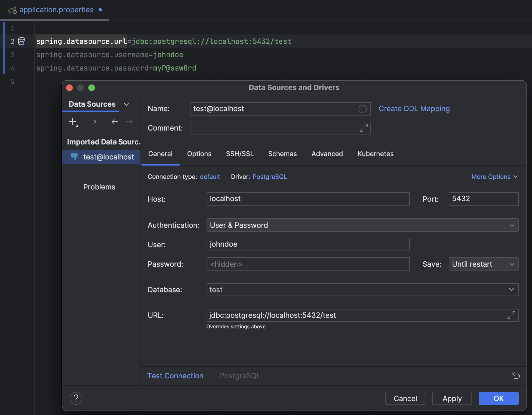Open Create DDL Mapping

click(414, 109)
